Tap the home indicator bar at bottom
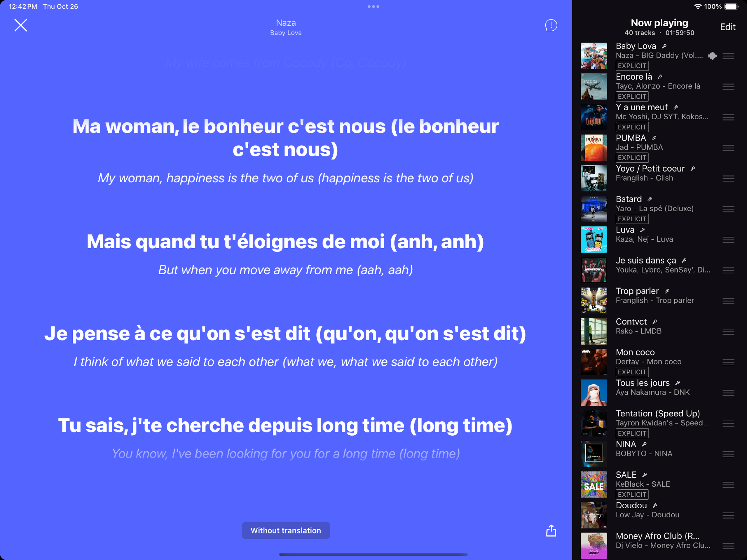The width and height of the screenshot is (747, 560). click(x=373, y=554)
